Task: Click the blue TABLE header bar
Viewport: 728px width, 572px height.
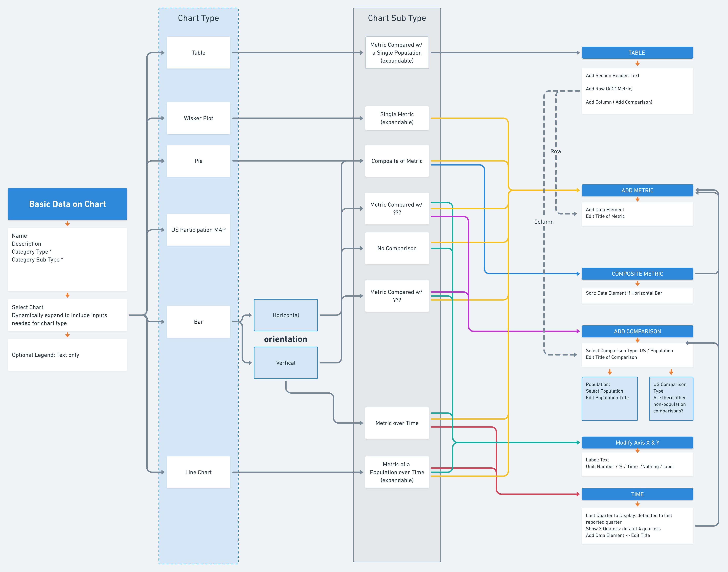Action: (x=637, y=53)
